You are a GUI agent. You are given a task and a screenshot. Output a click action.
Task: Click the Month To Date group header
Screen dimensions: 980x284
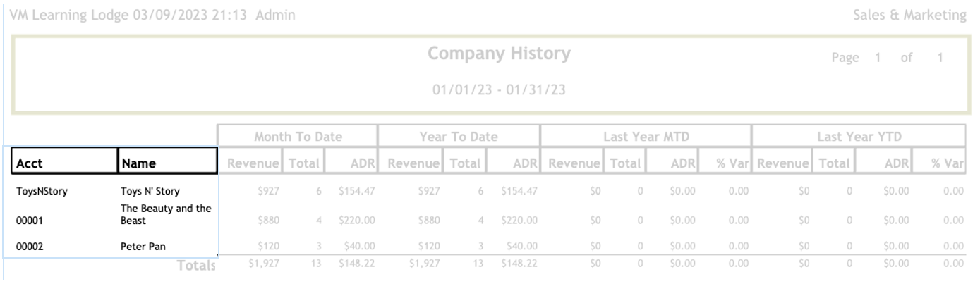(297, 136)
